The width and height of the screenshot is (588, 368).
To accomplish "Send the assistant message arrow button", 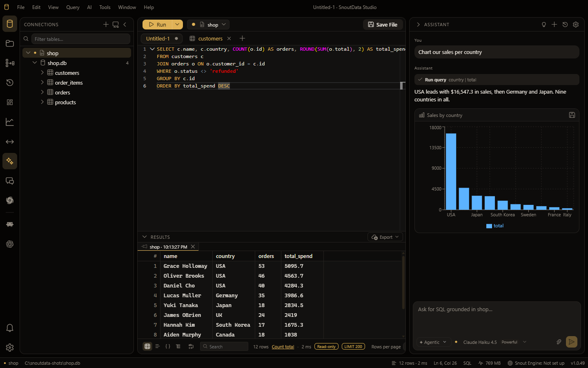I will coord(572,342).
